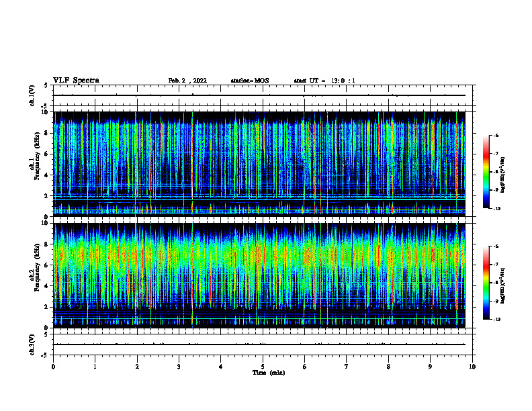The width and height of the screenshot is (532, 411).
Task: Click the ch.1(V) axis tick label "5"
Action: pos(46,86)
